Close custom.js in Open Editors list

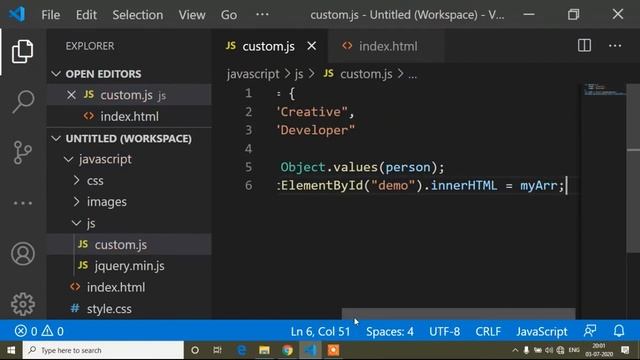point(71,95)
